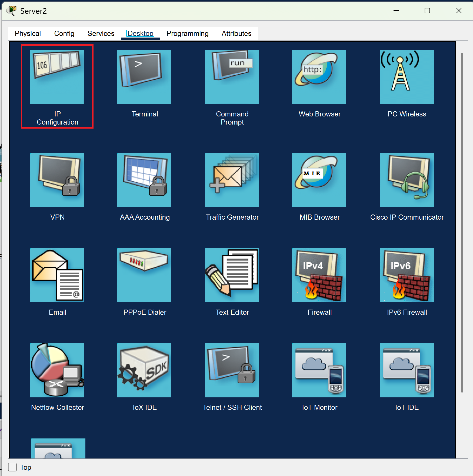The image size is (473, 476).
Task: Enable the Top checkbox
Action: tap(12, 467)
